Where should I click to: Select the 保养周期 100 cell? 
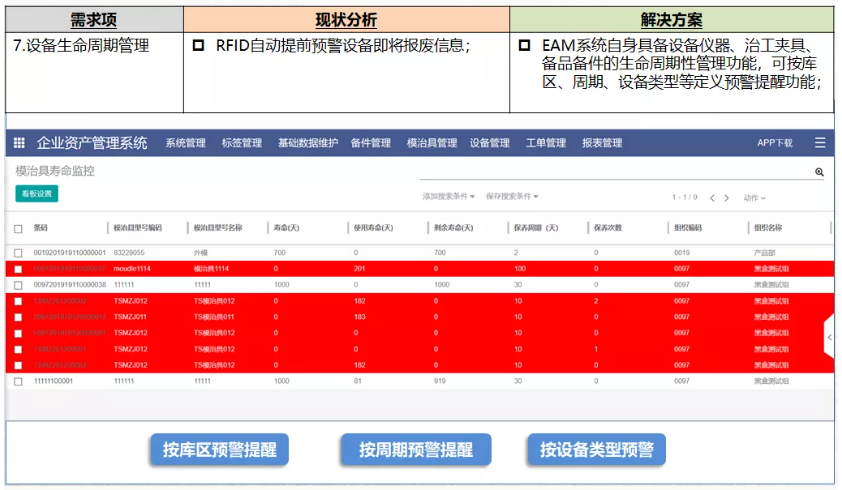520,269
